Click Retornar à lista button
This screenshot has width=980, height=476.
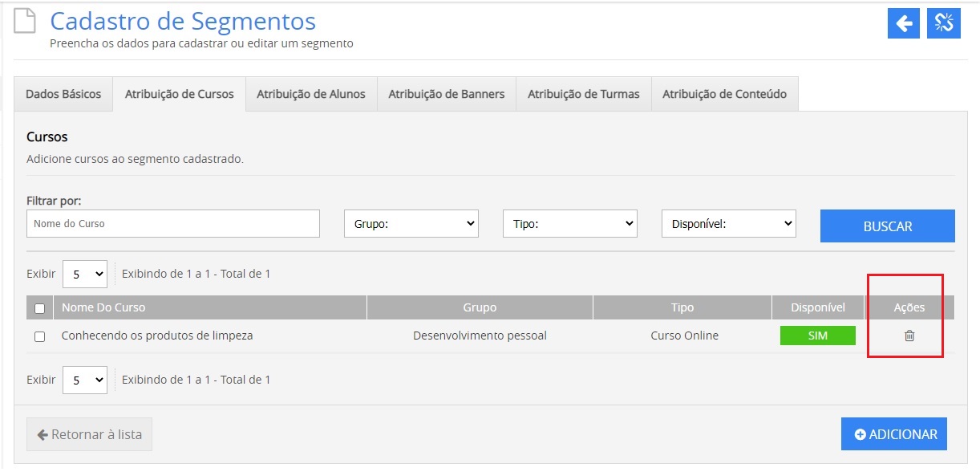[89, 434]
